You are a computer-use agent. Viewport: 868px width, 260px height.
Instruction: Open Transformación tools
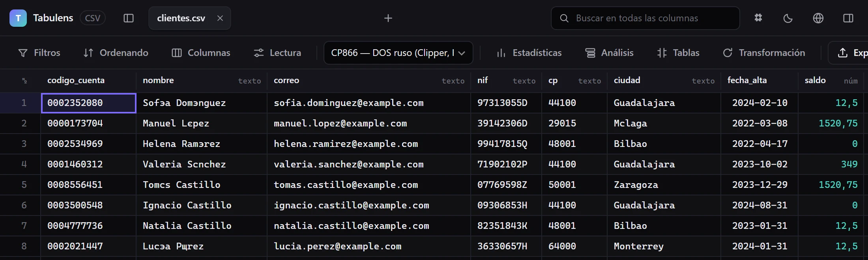tap(764, 53)
